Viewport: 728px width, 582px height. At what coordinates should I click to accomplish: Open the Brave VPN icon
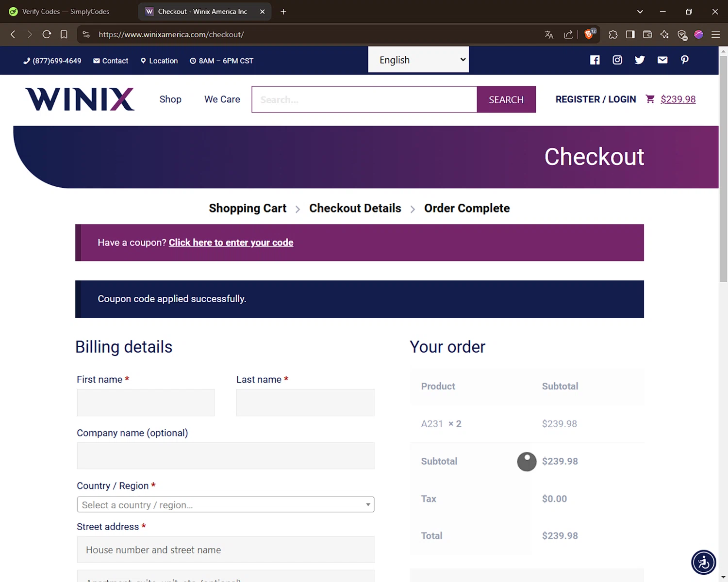click(x=682, y=34)
